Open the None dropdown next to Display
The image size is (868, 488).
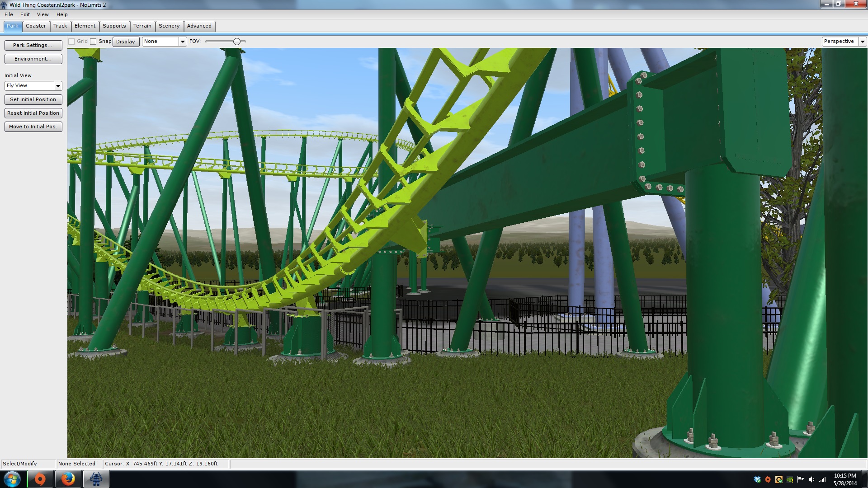(x=183, y=42)
